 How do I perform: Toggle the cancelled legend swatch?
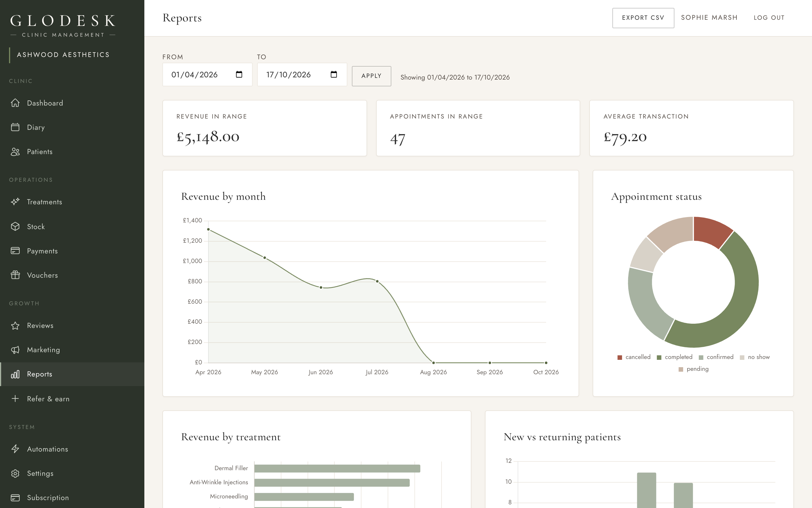[619, 358]
